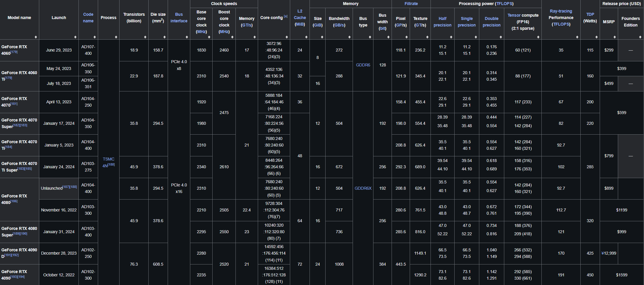The height and width of the screenshot is (285, 644).
Task: Select the $1199 price cell
Action: tap(622, 210)
